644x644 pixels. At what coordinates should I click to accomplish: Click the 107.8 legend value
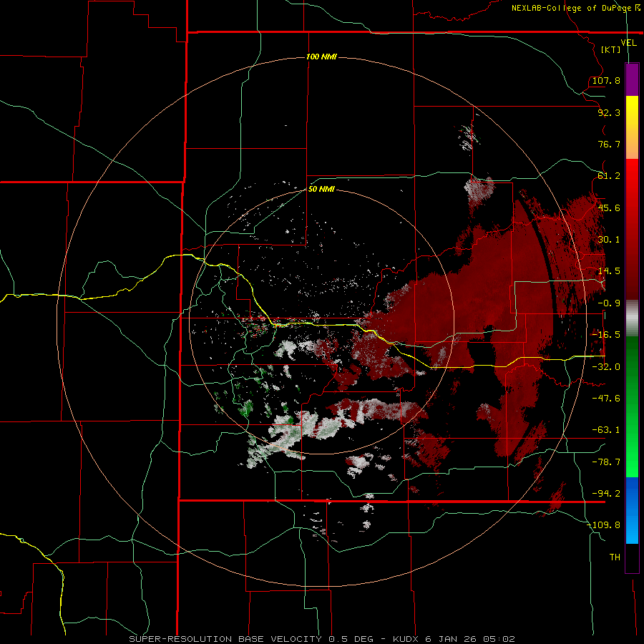click(x=606, y=80)
